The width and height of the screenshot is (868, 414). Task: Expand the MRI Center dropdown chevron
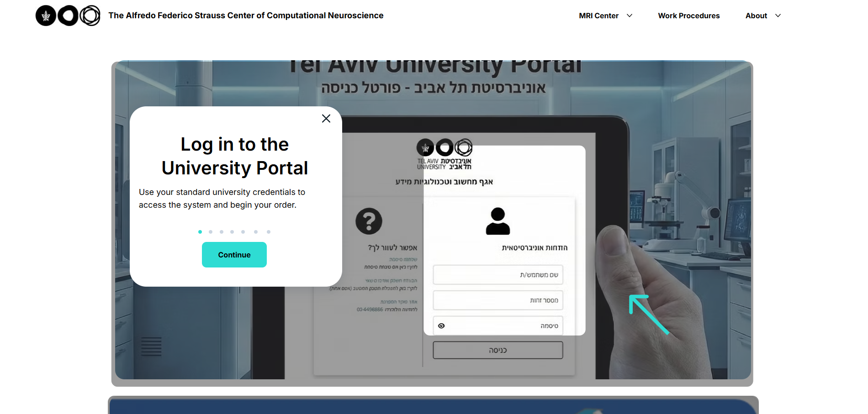pyautogui.click(x=630, y=16)
